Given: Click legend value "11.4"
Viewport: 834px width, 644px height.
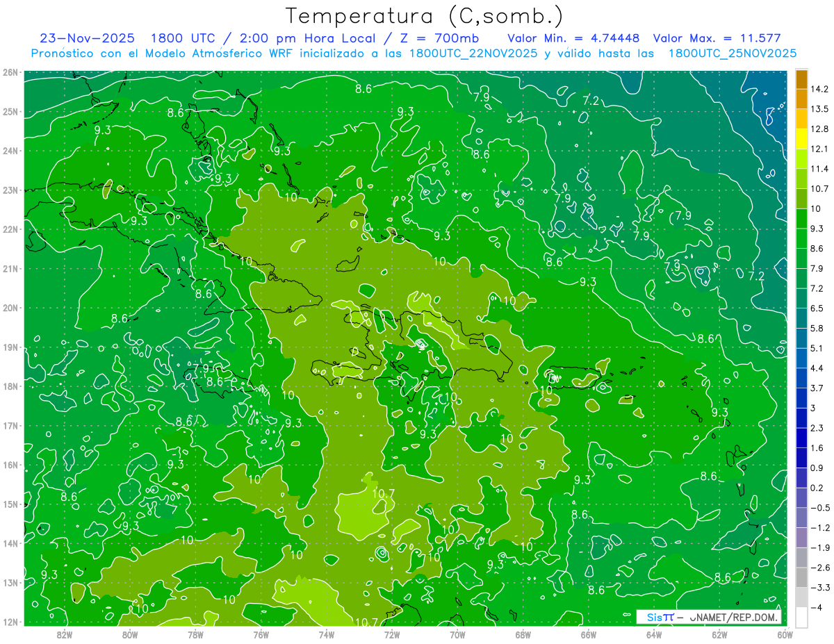Looking at the screenshot, I should [x=819, y=169].
